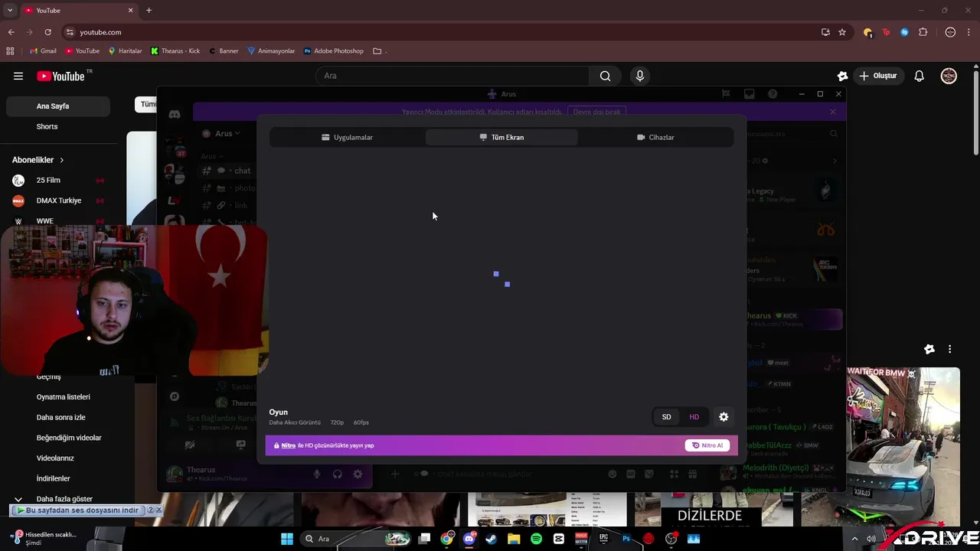Open the Adobe Photoshop bookmark

[x=333, y=51]
